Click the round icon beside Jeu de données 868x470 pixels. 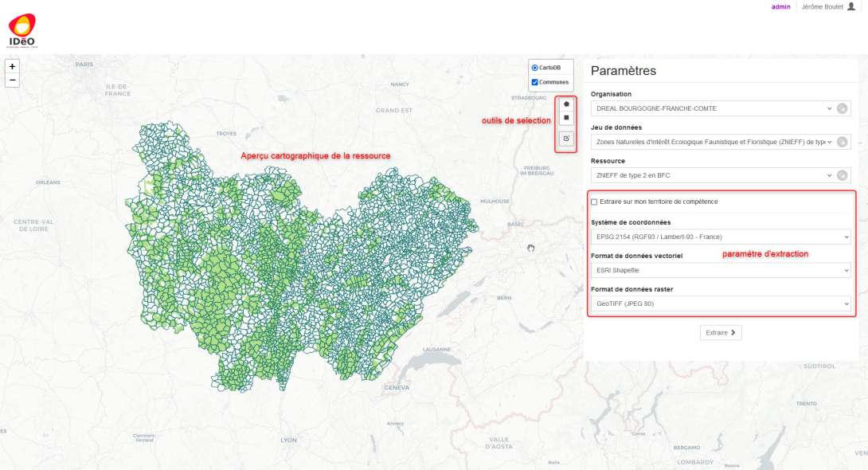(842, 142)
